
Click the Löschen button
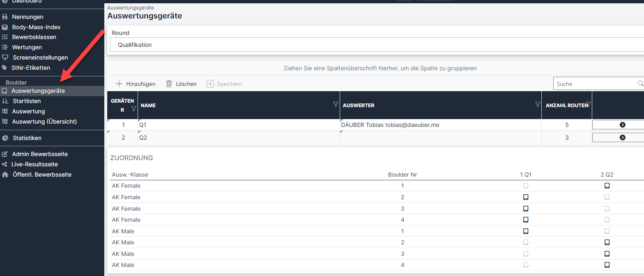tap(181, 84)
